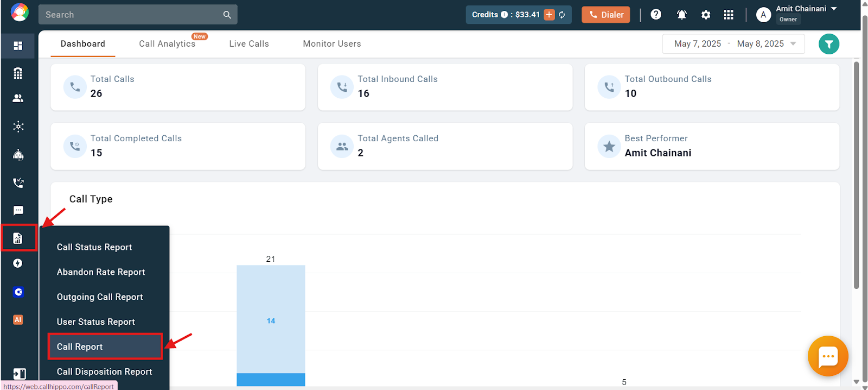The image size is (868, 390).
Task: Open the blue C icon in sidebar
Action: pos(18,292)
